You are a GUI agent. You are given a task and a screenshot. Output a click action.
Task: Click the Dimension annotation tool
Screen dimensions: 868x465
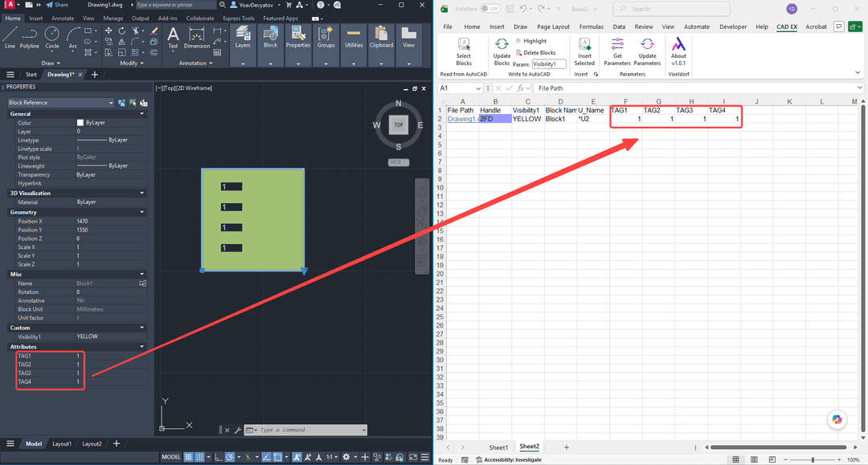click(197, 39)
